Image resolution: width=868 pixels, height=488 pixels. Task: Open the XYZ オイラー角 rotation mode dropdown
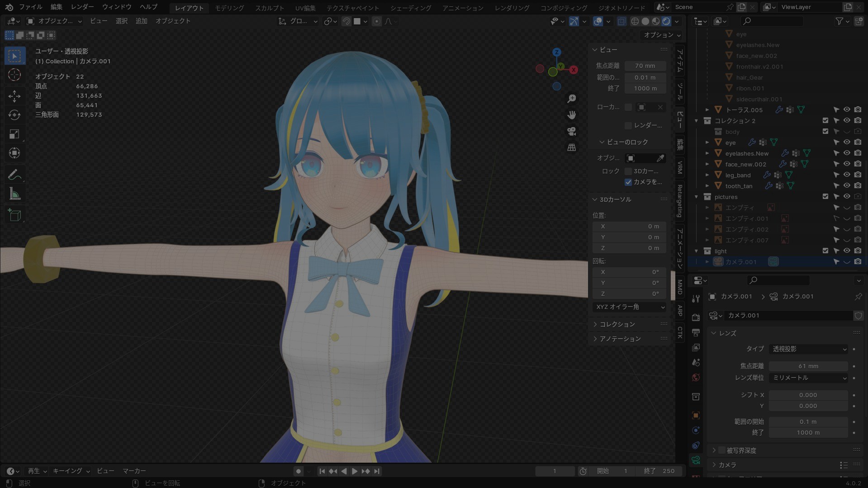coord(629,307)
